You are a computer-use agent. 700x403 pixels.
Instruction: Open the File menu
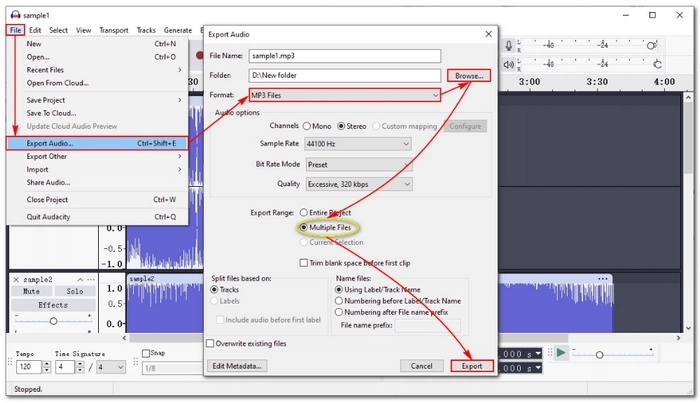(15, 30)
